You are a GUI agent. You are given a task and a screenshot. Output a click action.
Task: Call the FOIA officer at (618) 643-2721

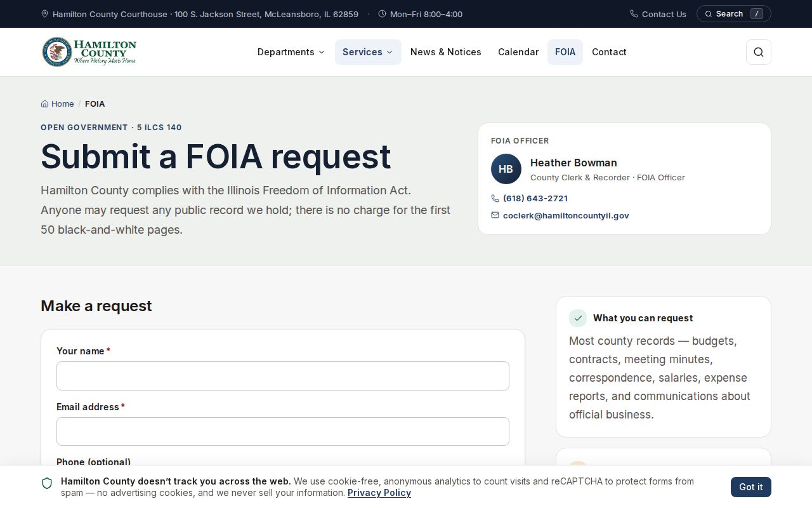[535, 198]
